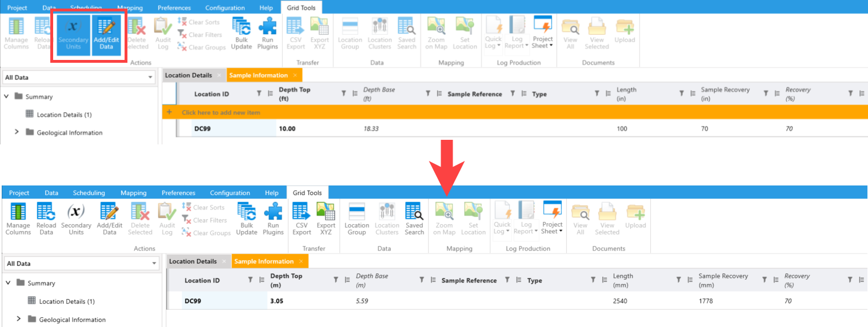
Task: Click Audit Log in the lower ribbon
Action: (x=167, y=219)
